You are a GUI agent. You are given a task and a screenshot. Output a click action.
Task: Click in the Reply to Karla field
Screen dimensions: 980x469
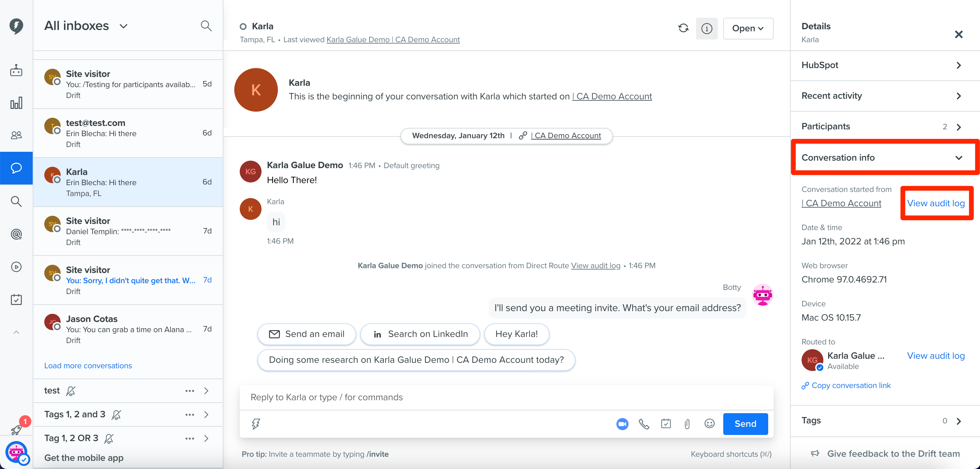pyautogui.click(x=506, y=397)
